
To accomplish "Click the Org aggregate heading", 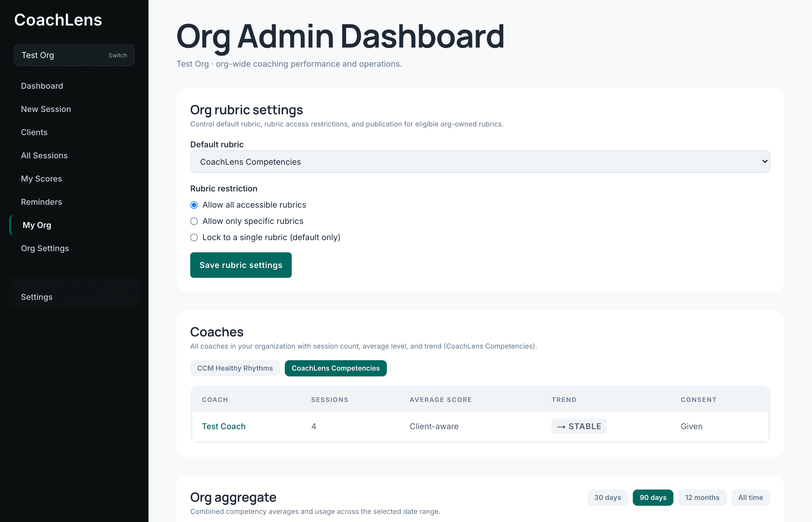I will [233, 497].
